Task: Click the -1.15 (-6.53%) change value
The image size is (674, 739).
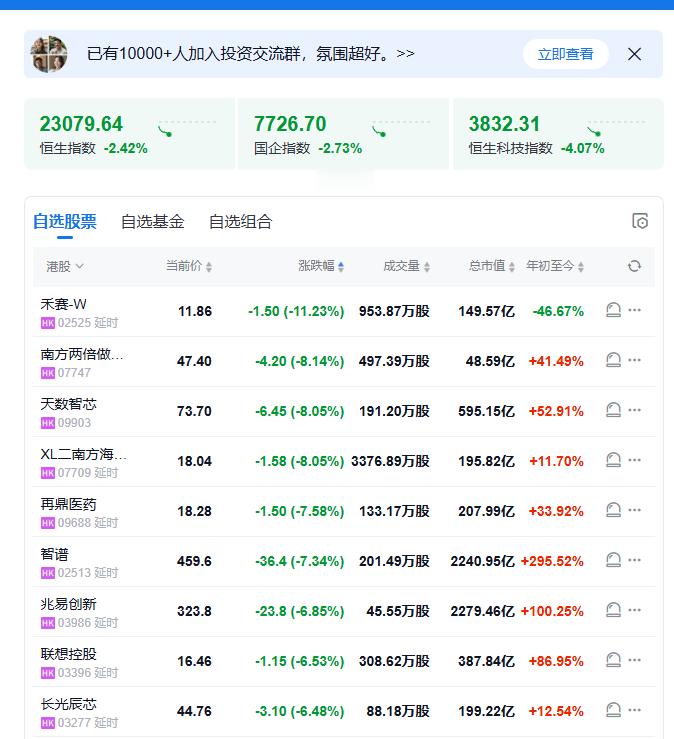Action: pyautogui.click(x=299, y=661)
